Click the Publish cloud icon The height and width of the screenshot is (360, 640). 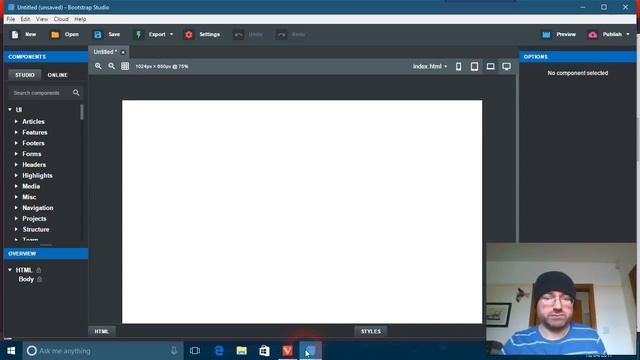pyautogui.click(x=593, y=35)
